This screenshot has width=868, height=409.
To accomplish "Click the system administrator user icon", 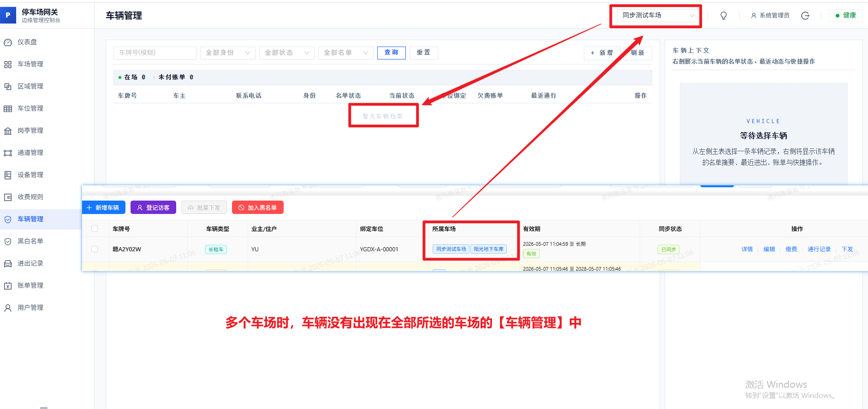I will 754,16.
